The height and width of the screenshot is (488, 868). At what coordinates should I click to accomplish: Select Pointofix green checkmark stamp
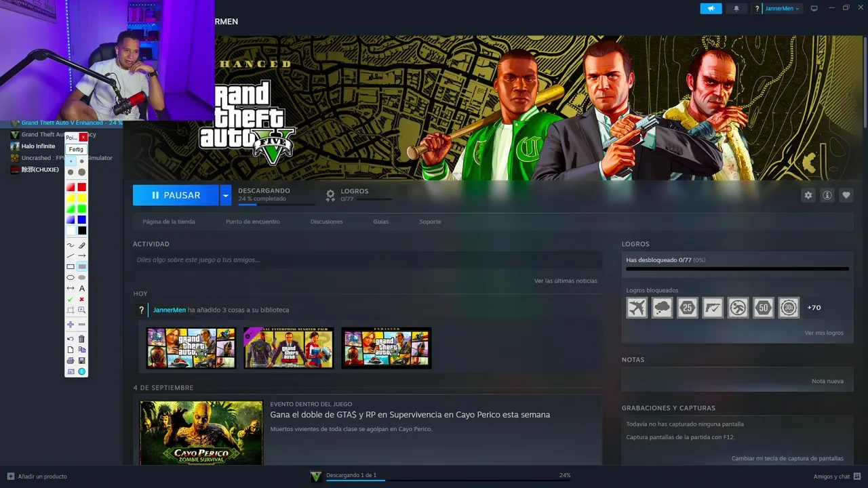click(x=71, y=299)
